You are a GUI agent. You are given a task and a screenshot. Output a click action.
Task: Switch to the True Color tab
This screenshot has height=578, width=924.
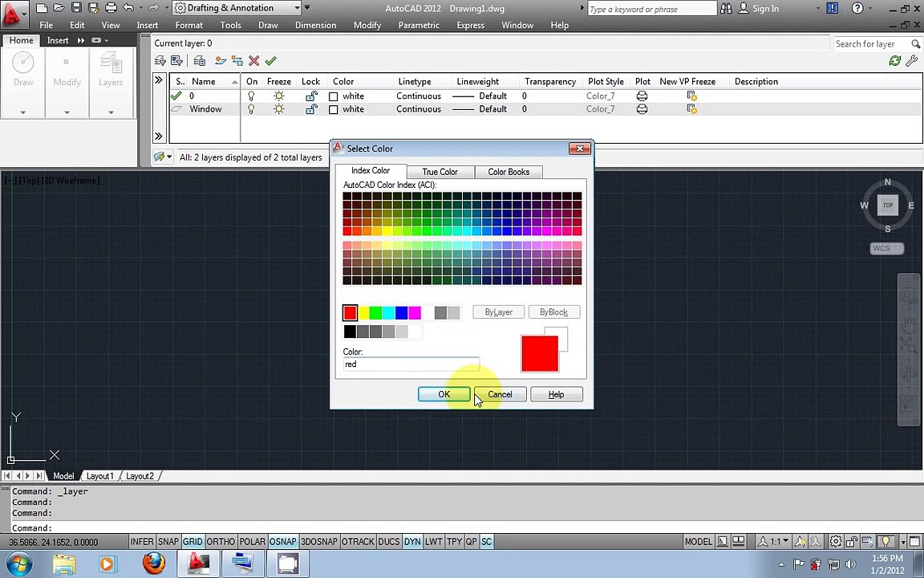click(x=440, y=172)
